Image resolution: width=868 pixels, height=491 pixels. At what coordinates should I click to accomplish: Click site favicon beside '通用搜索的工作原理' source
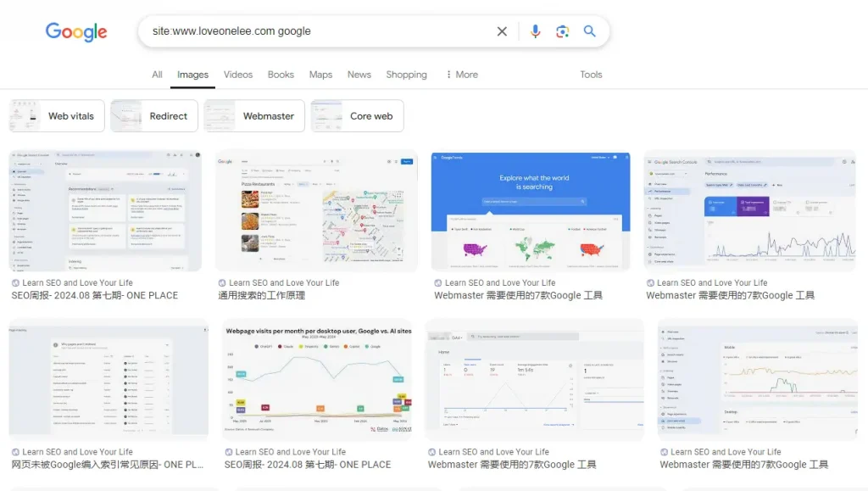[222, 283]
